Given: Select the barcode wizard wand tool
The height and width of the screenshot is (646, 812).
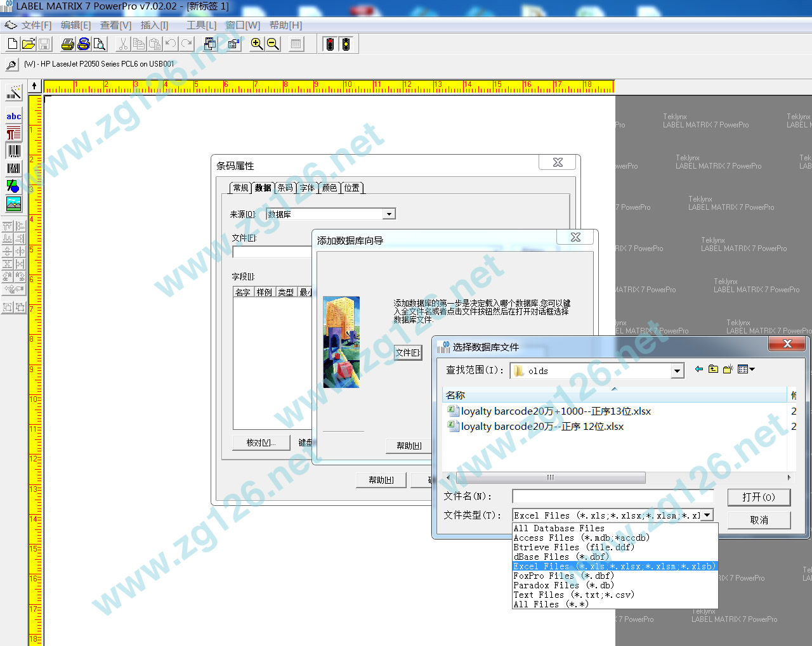Looking at the screenshot, I should 13,93.
